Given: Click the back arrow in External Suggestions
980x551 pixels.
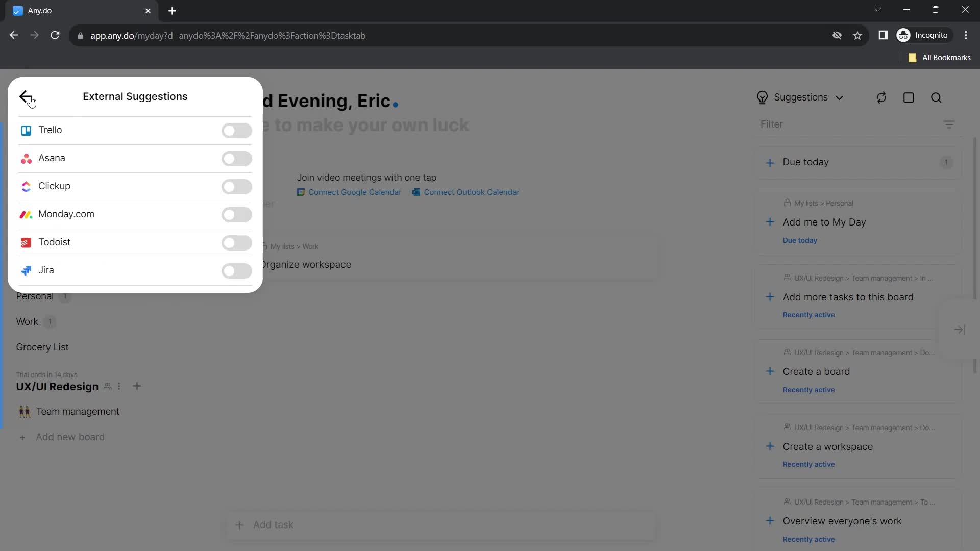Looking at the screenshot, I should pyautogui.click(x=26, y=96).
